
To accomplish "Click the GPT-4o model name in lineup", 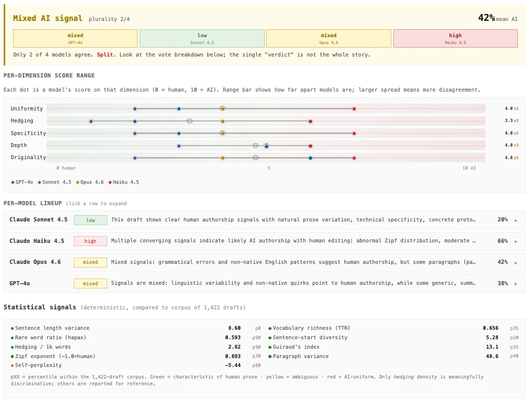I will point(19,283).
